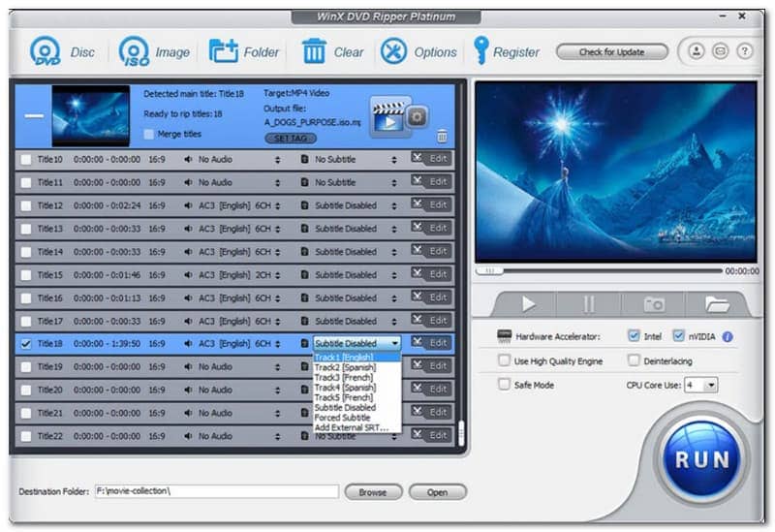Open Title18 Subtitle Disabled combo box
The image size is (775, 532).
[x=357, y=343]
